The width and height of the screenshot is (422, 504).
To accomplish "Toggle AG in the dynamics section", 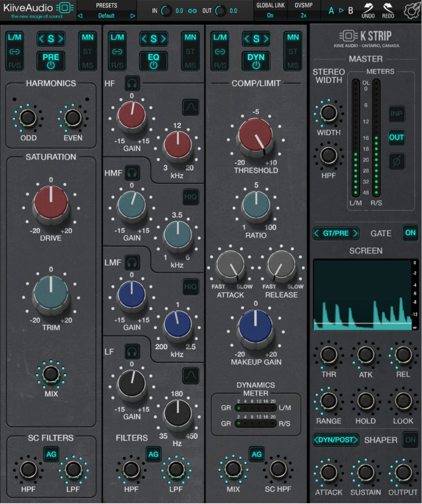I will (257, 454).
